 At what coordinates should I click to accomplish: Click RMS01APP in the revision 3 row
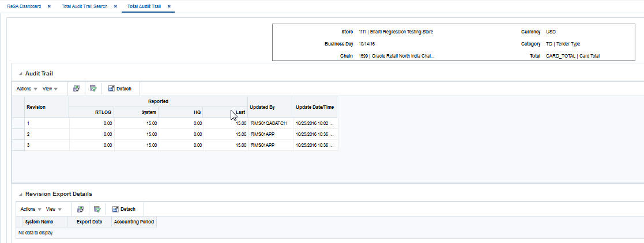click(263, 145)
